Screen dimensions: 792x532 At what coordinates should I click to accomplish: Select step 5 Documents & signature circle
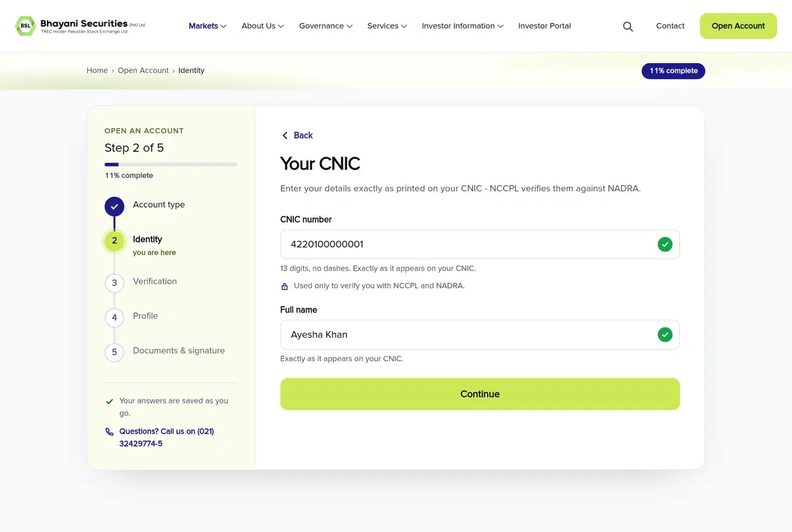[114, 353]
